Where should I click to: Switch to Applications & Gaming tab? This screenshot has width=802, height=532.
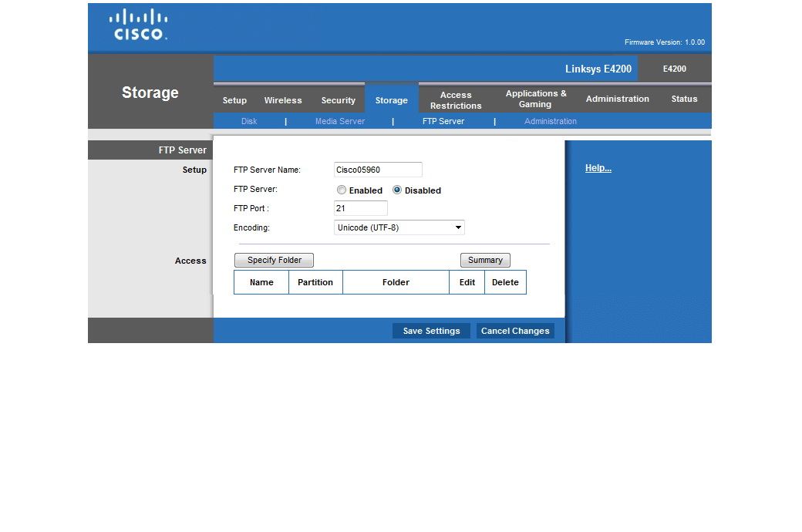[535, 99]
